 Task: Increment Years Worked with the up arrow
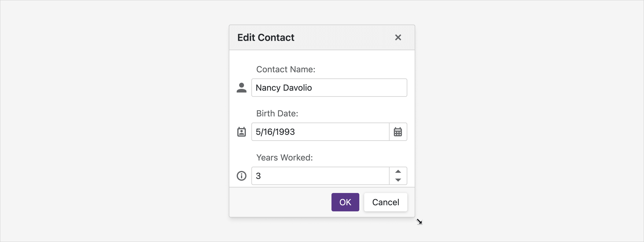coord(398,171)
